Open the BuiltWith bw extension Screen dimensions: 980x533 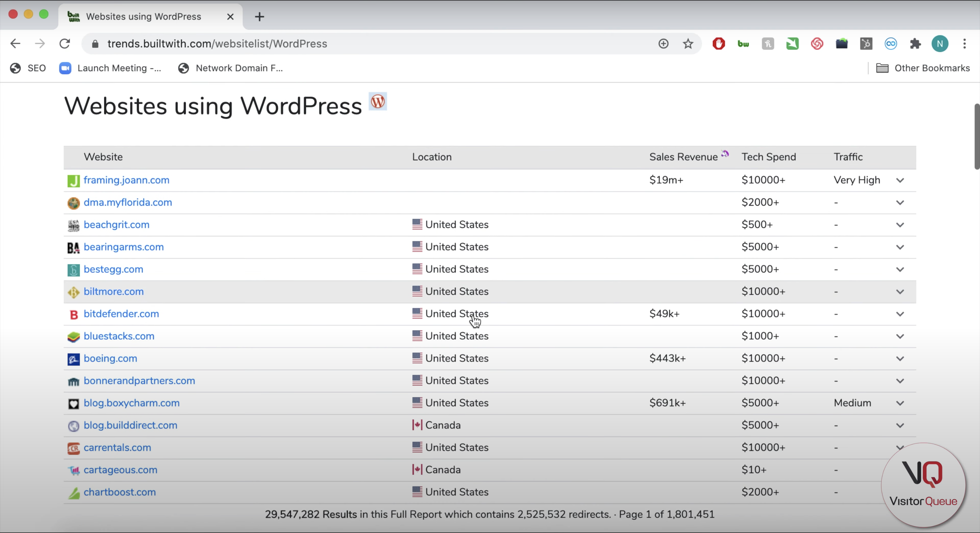pyautogui.click(x=743, y=44)
